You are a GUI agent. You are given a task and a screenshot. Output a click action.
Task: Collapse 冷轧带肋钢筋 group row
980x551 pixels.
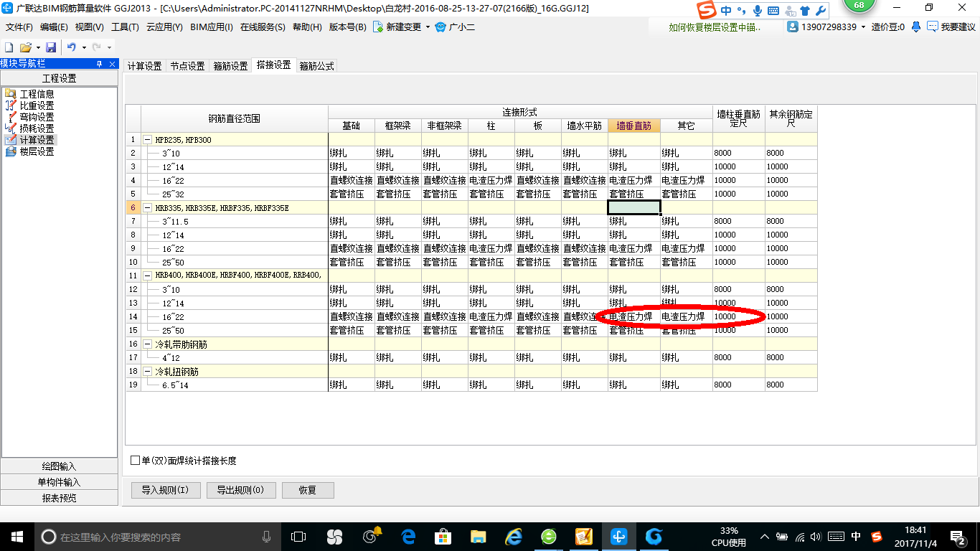coord(148,344)
